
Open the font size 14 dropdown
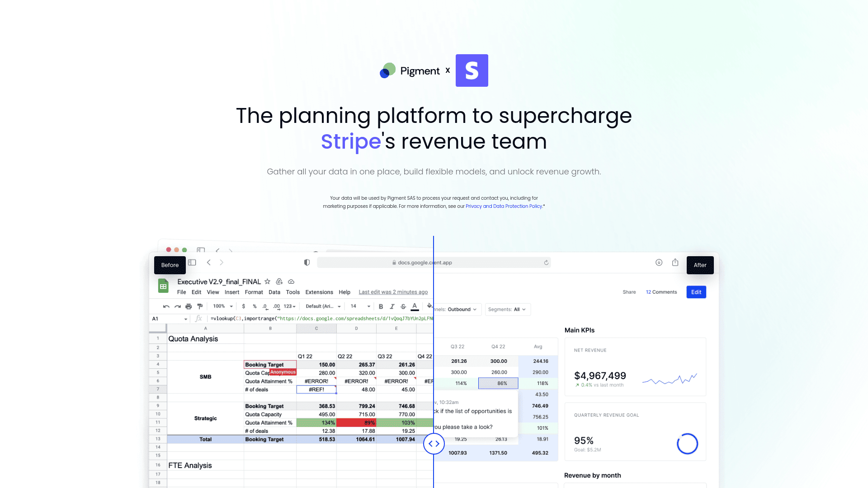[x=360, y=306]
